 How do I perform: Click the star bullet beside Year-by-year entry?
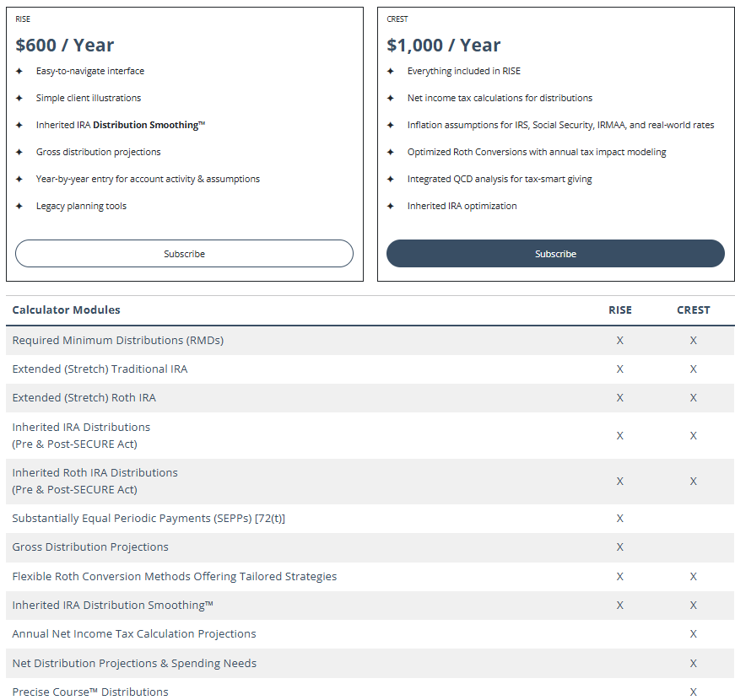tap(19, 179)
